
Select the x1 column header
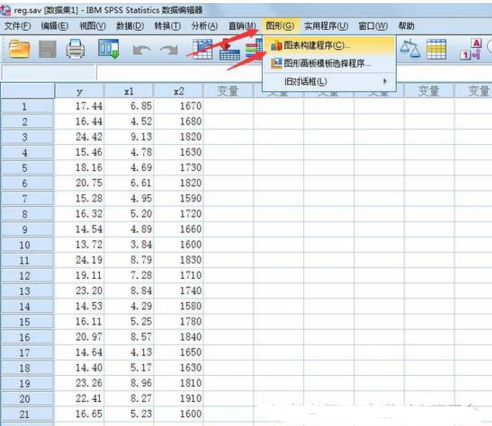[129, 91]
